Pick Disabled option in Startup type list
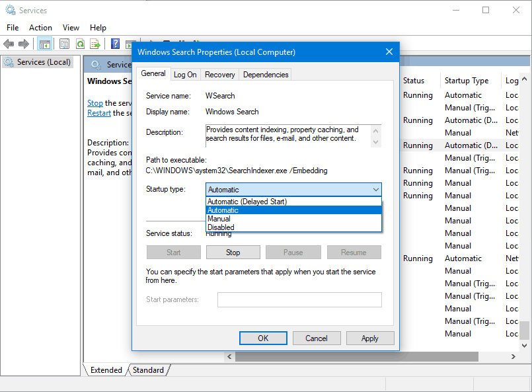Image resolution: width=532 pixels, height=392 pixels. pos(221,227)
